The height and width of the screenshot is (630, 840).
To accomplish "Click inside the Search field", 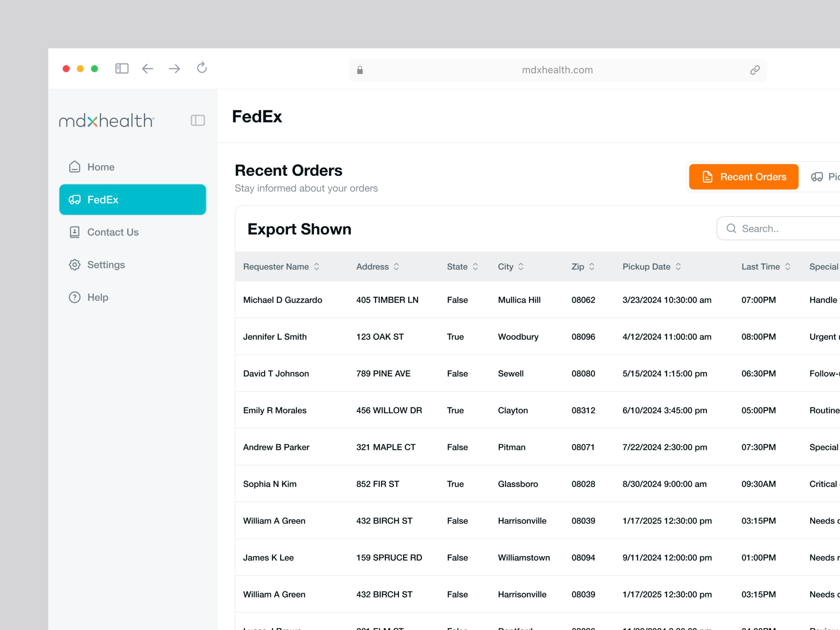I will click(x=782, y=228).
